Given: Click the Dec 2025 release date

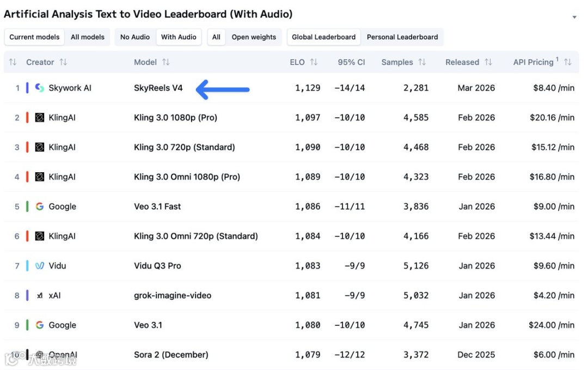Looking at the screenshot, I should click(x=476, y=355).
